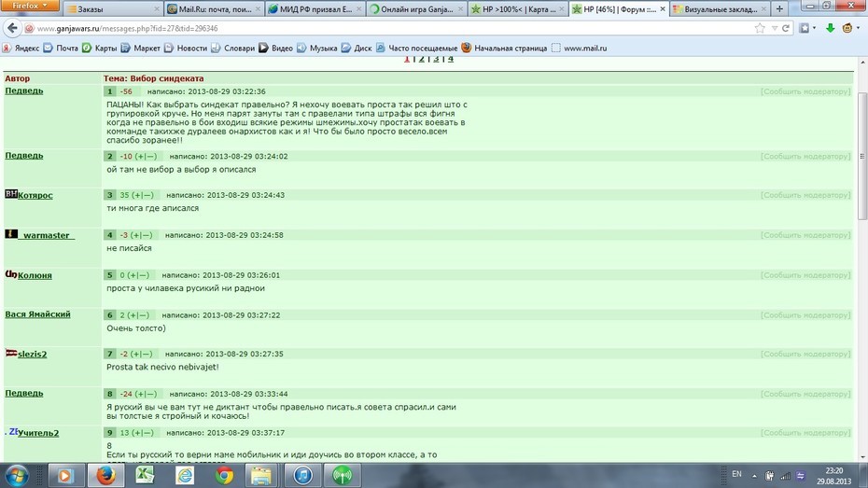The width and height of the screenshot is (868, 488).
Task: Open author slezis2 profile
Action: (x=32, y=355)
